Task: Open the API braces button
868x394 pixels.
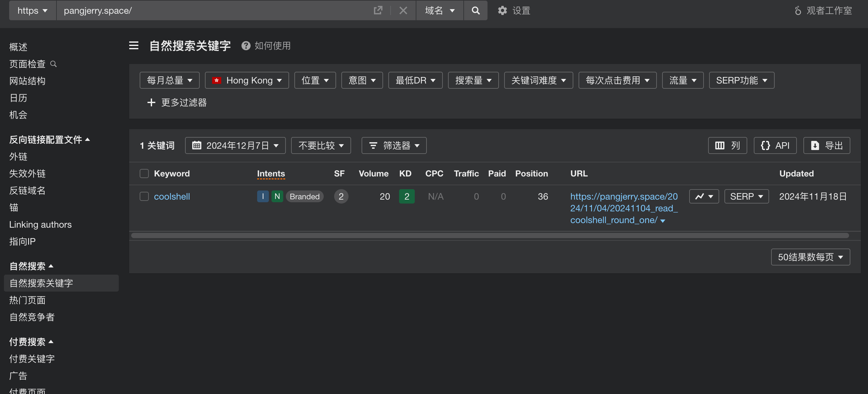Action: tap(775, 145)
